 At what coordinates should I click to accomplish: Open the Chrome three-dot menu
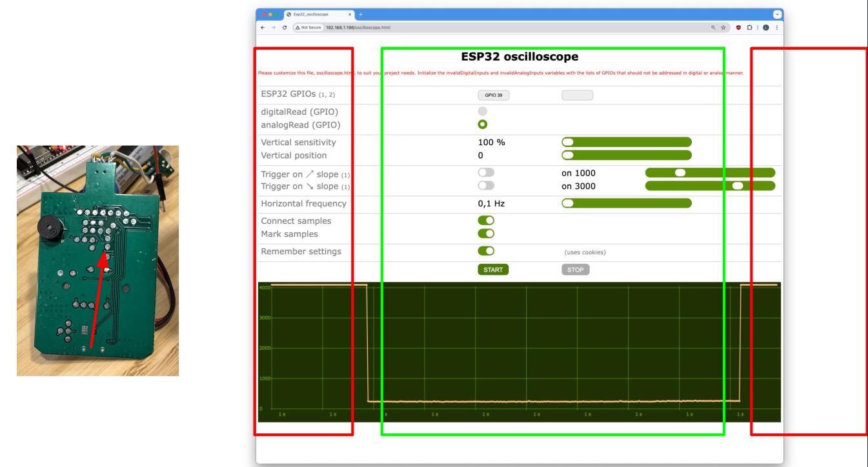click(x=776, y=28)
